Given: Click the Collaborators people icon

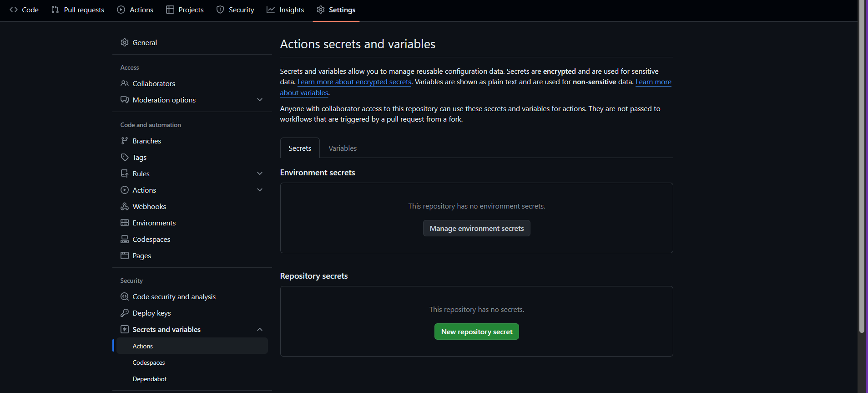Looking at the screenshot, I should pyautogui.click(x=125, y=83).
